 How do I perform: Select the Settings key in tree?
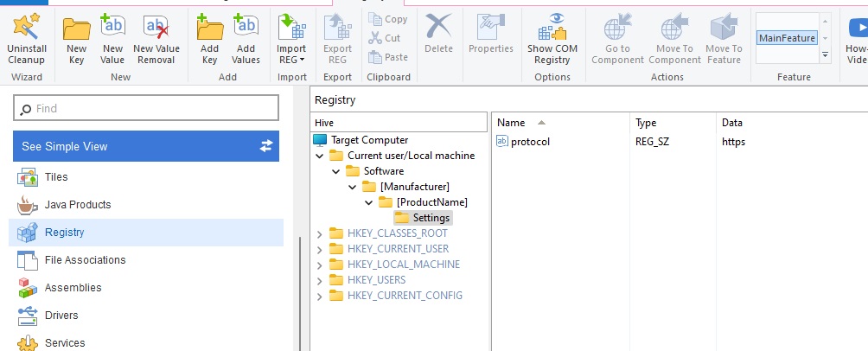[x=431, y=218]
